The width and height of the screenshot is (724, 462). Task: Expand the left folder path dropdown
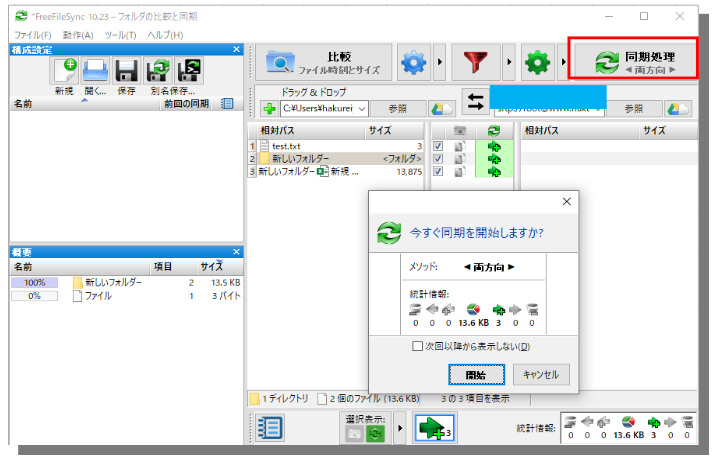pos(361,108)
